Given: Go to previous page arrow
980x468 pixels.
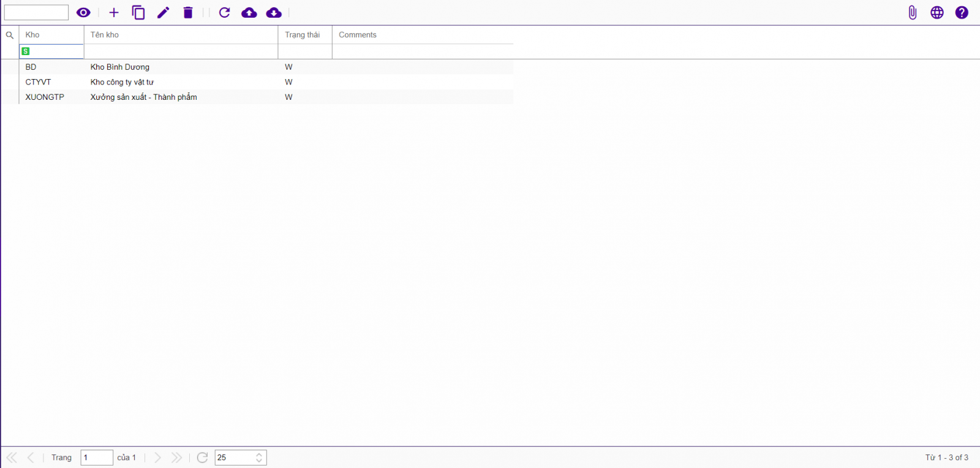Looking at the screenshot, I should tap(31, 458).
